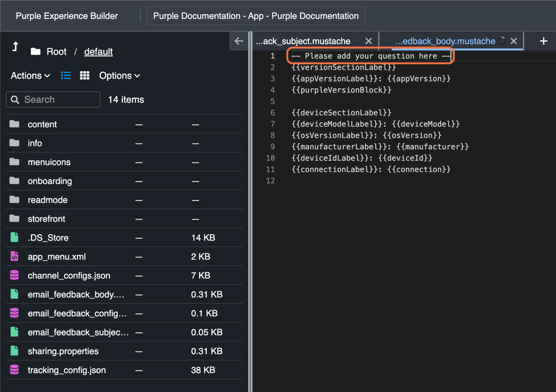
Task: Switch to list view icon
Action: point(66,75)
